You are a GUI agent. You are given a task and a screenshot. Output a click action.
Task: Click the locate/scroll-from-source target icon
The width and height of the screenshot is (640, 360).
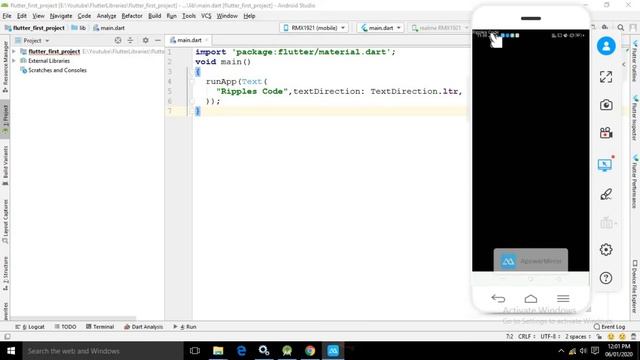118,40
